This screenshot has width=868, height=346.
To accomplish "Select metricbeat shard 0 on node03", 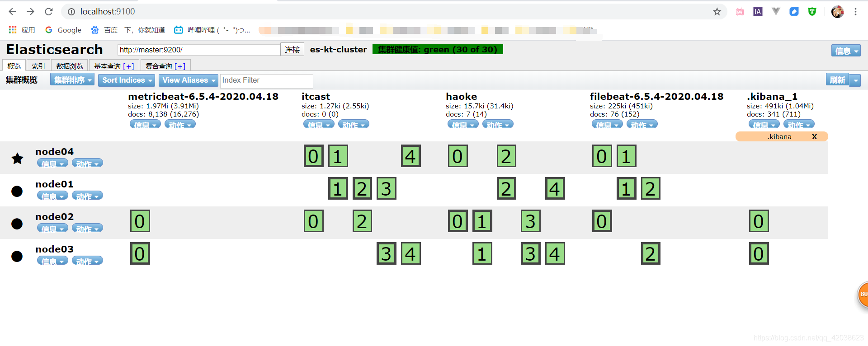I will point(140,253).
